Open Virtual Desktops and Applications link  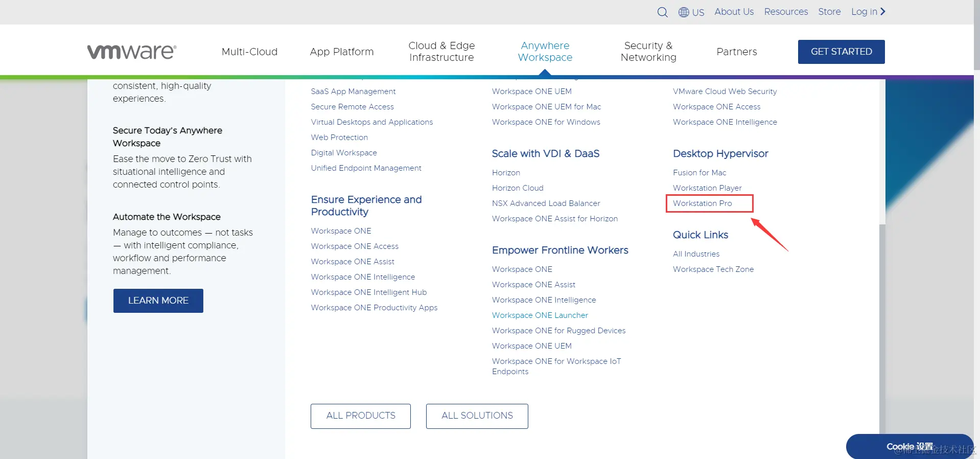pos(371,122)
